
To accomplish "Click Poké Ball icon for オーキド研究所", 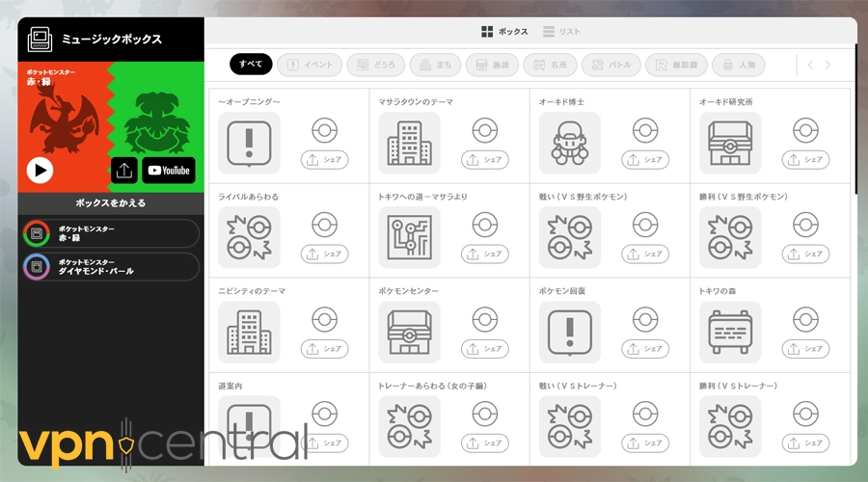I will (x=805, y=130).
